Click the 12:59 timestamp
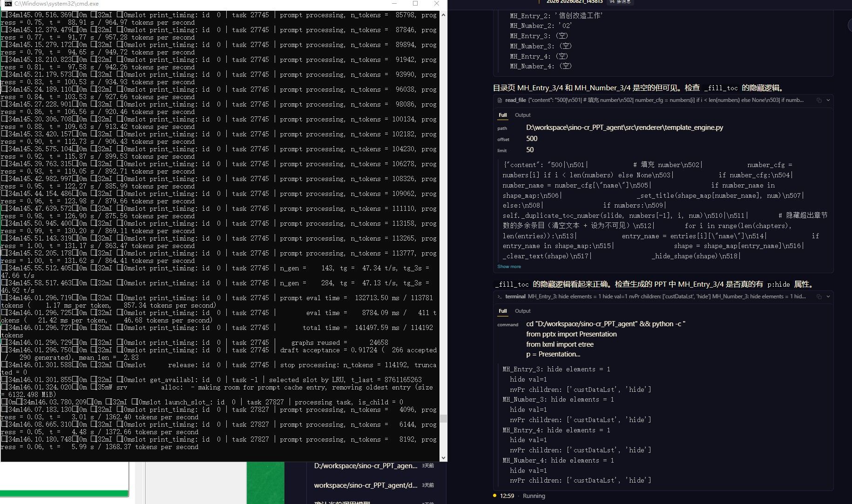Screen dimensions: 852x504 (507, 496)
